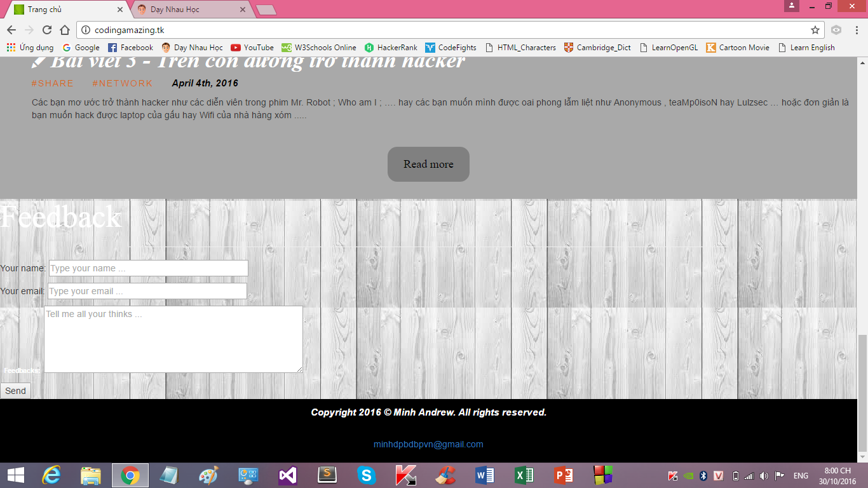Open the minhdpbdbpvn@gmail.com email link

428,445
